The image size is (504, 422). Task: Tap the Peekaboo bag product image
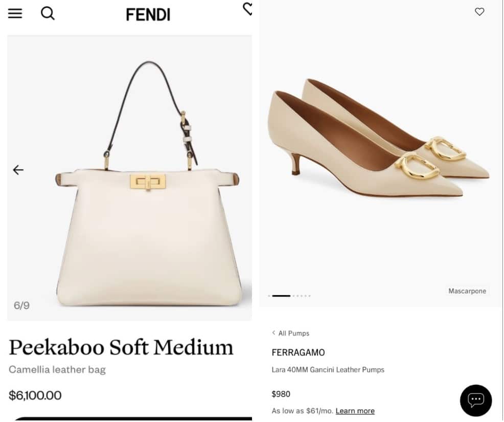click(x=148, y=205)
